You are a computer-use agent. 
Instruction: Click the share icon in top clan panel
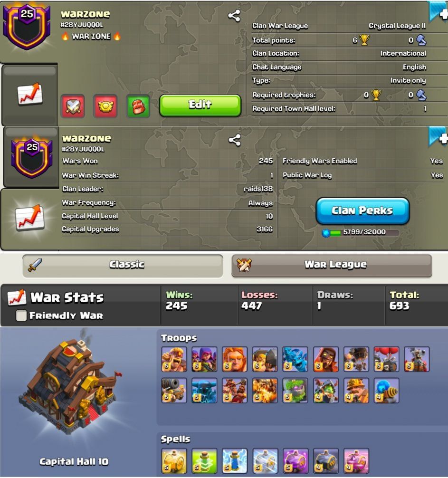click(234, 16)
